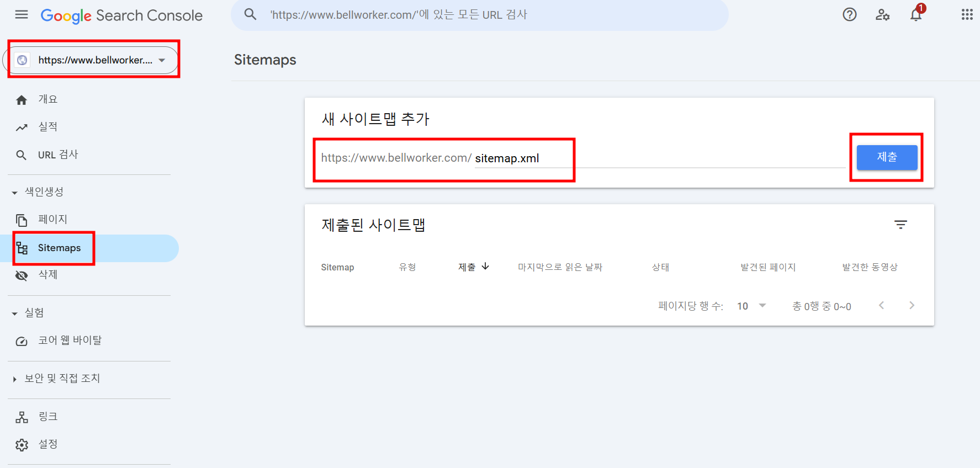
Task: Click the speedometer icon beside 코어 웹 바이탈
Action: [x=22, y=342]
